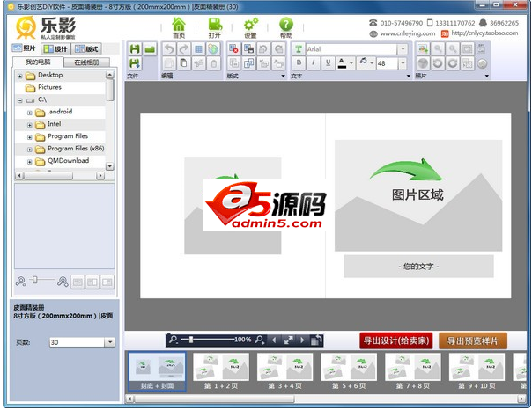
Task: Expand the QMDownload folder node
Action: click(x=30, y=162)
